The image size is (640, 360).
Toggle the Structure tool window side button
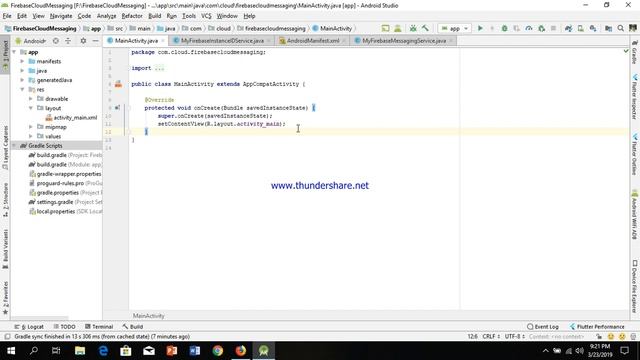click(x=5, y=200)
